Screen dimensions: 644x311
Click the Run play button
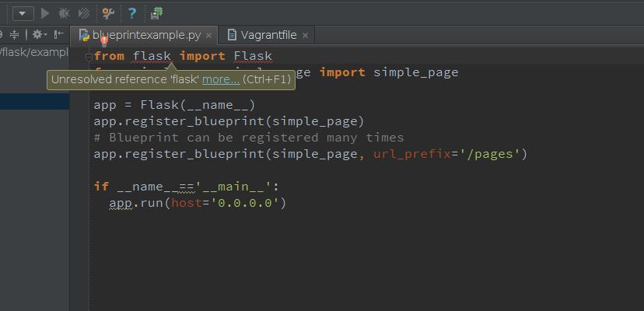click(45, 13)
